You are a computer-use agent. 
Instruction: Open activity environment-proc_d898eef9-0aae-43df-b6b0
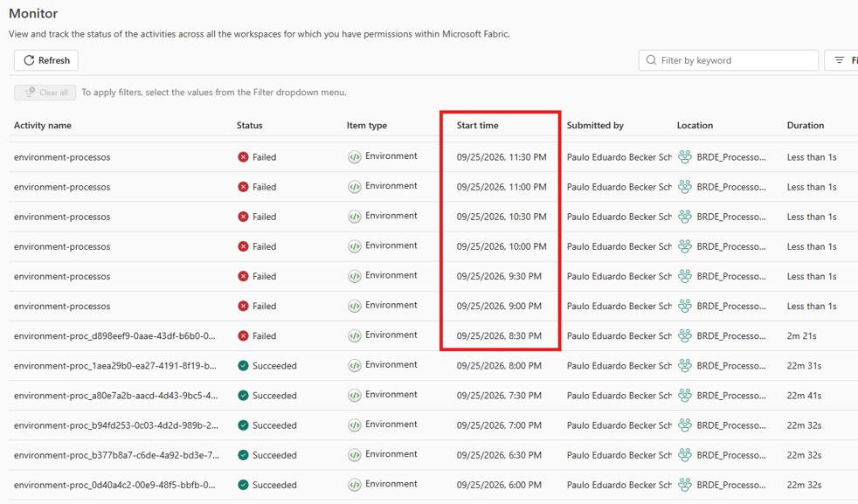point(114,336)
